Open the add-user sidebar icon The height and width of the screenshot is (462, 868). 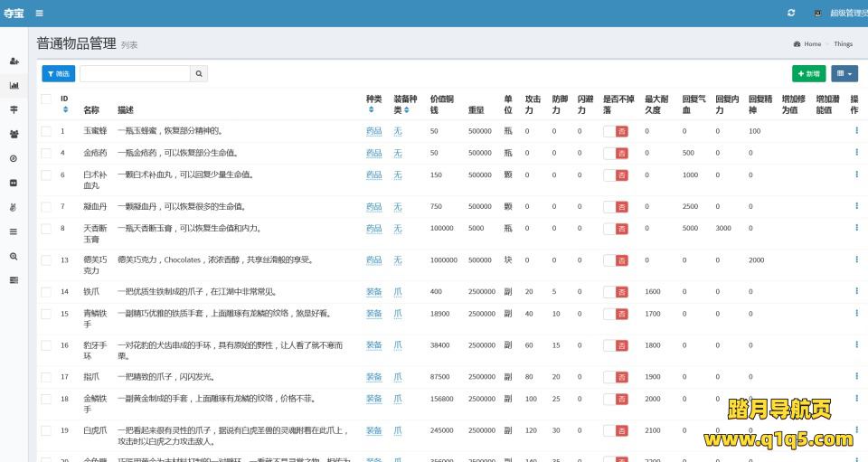[x=14, y=61]
